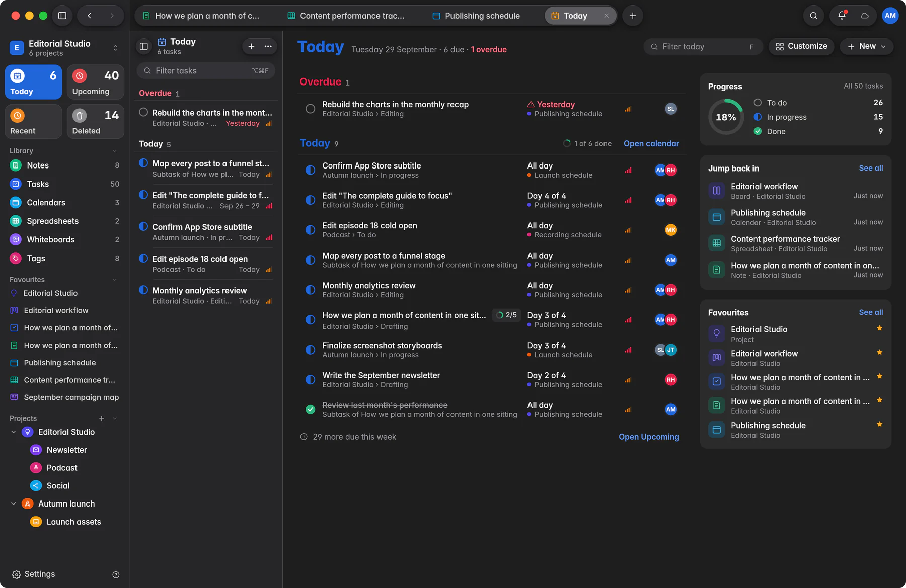Image resolution: width=906 pixels, height=588 pixels.
Task: Toggle status of Write the September newsletter
Action: coord(311,380)
